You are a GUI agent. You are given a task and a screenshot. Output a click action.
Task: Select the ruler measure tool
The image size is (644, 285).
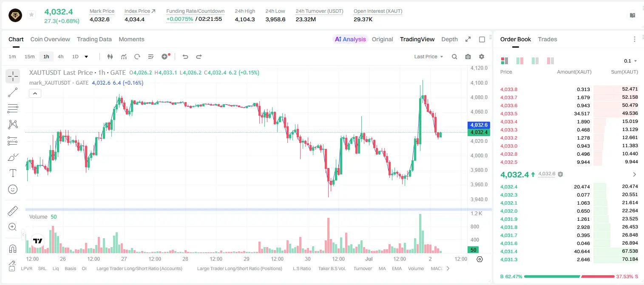13,211
